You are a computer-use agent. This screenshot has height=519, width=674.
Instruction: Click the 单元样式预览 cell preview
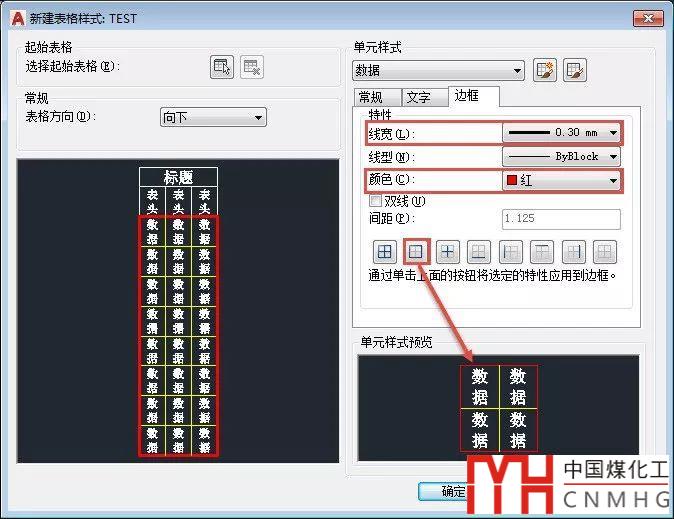499,408
